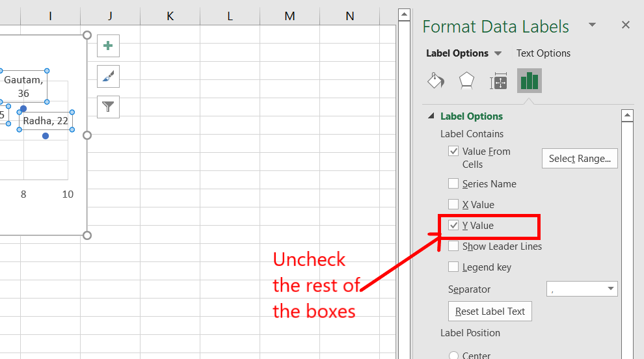Click the Select Range button

click(x=580, y=159)
